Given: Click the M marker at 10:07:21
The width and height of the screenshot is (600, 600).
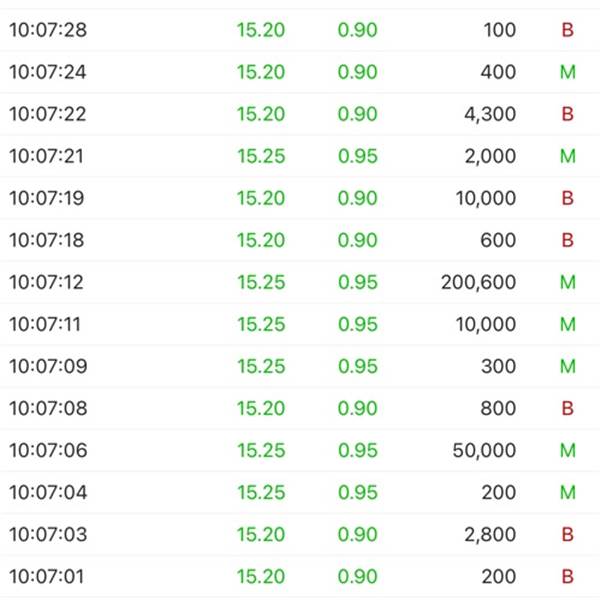Looking at the screenshot, I should (567, 156).
